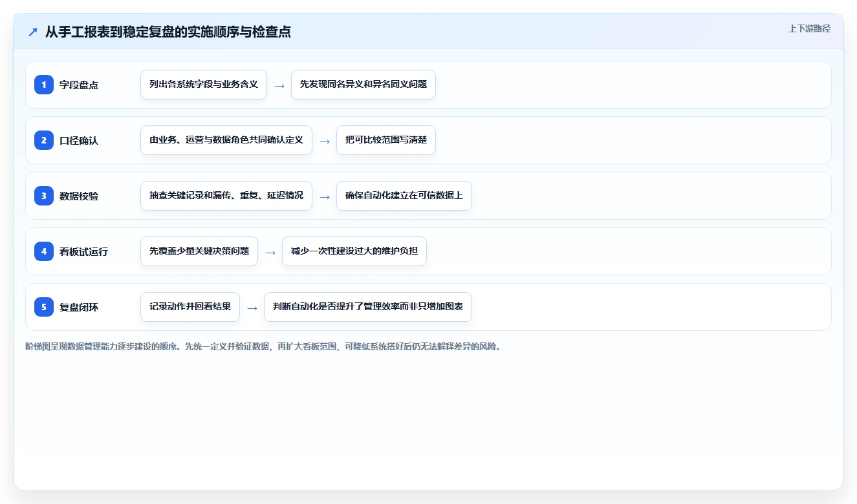Screen dimensions: 857x504
Task: Click the 确保自动化建立在可信数据上 box
Action: (404, 196)
